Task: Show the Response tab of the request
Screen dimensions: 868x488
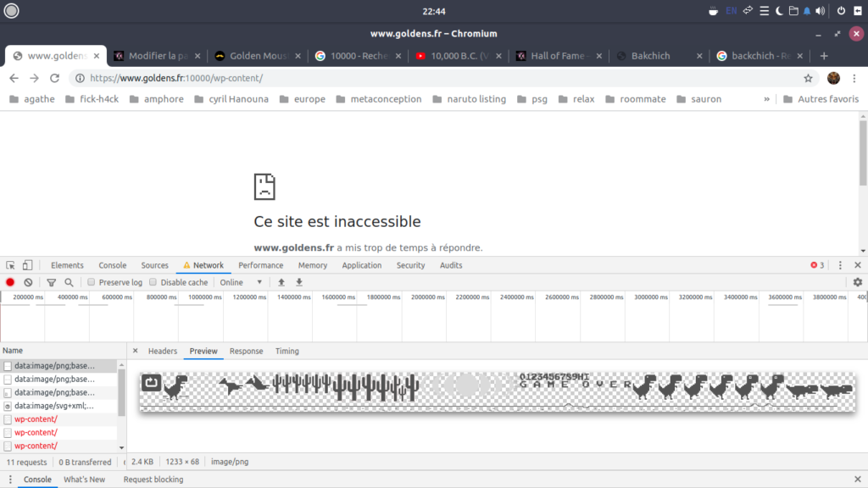Action: pos(247,351)
